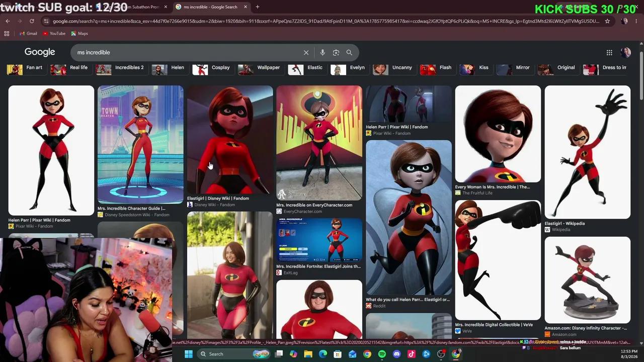644x362 pixels.
Task: Reload the current page
Action: tap(32, 21)
